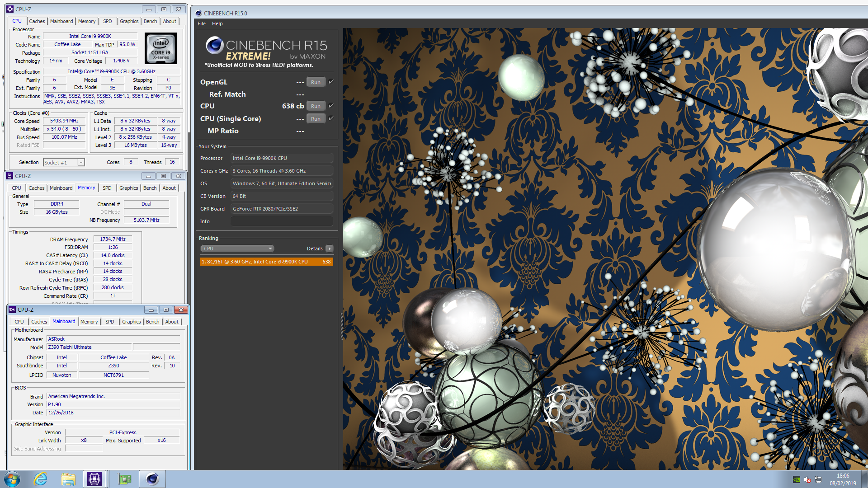
Task: Click the Cinebench R15.0 title bar icon
Action: coord(198,13)
